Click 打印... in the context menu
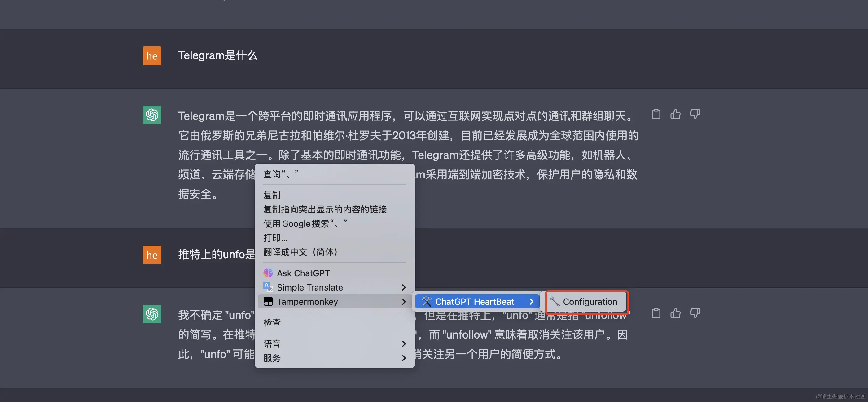The height and width of the screenshot is (402, 868). [275, 238]
